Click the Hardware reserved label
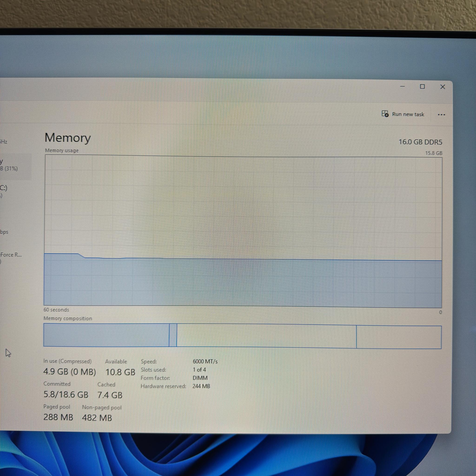Screen dimensions: 476x476 click(163, 386)
